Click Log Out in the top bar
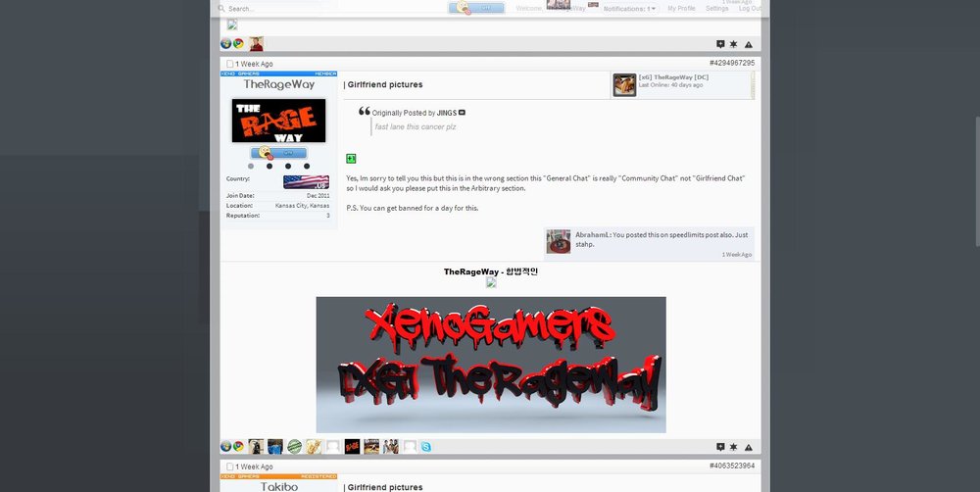Screen dimensions: 980x492 click(x=750, y=9)
